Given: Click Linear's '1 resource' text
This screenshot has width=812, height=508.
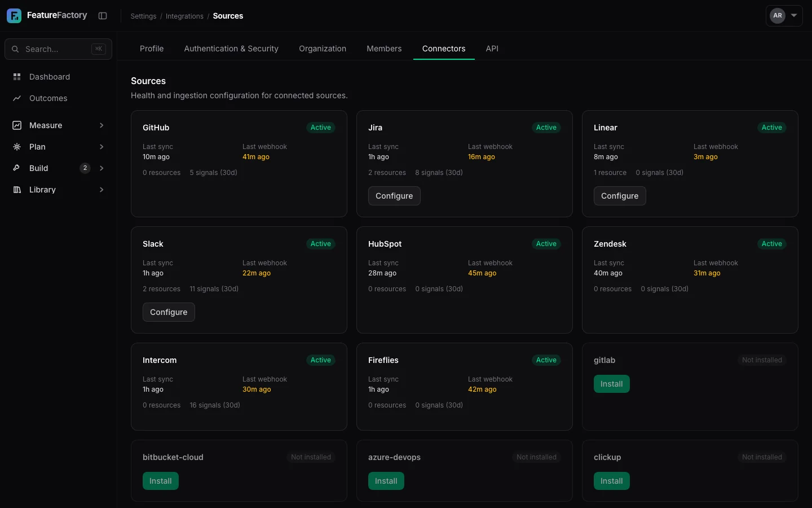Looking at the screenshot, I should pyautogui.click(x=610, y=173).
